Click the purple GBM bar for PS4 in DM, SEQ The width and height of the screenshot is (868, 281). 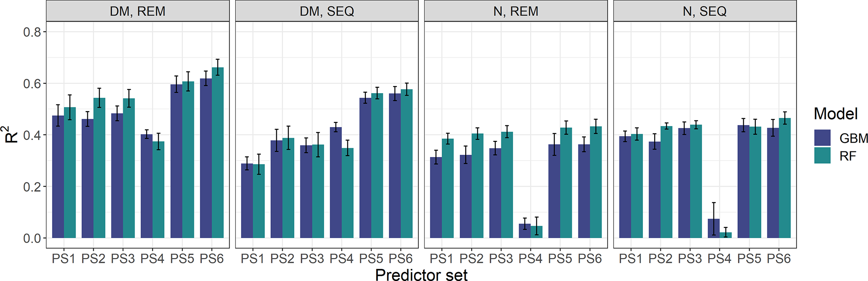click(x=336, y=182)
